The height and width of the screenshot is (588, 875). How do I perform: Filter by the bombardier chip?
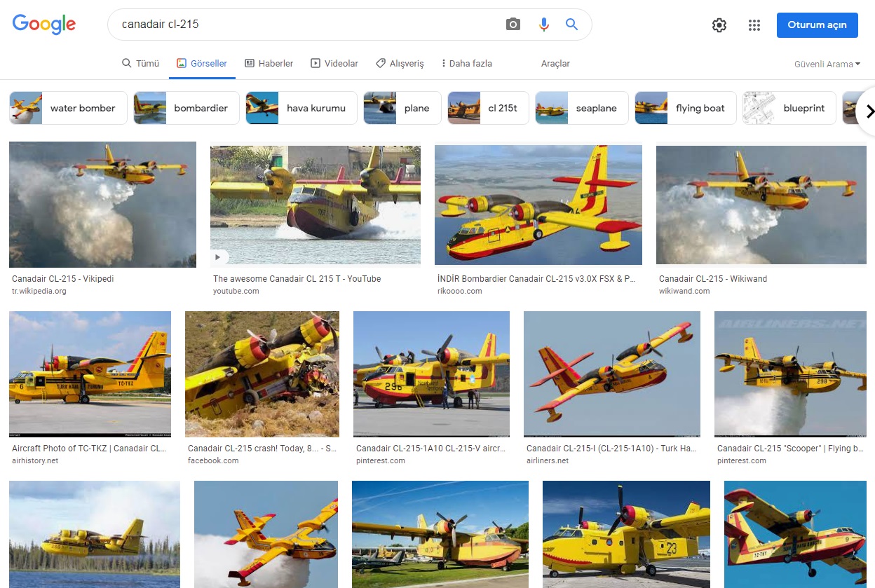pyautogui.click(x=186, y=108)
